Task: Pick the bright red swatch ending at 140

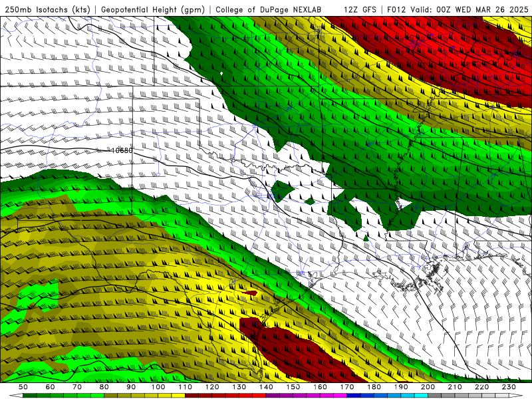Action: click(x=259, y=396)
